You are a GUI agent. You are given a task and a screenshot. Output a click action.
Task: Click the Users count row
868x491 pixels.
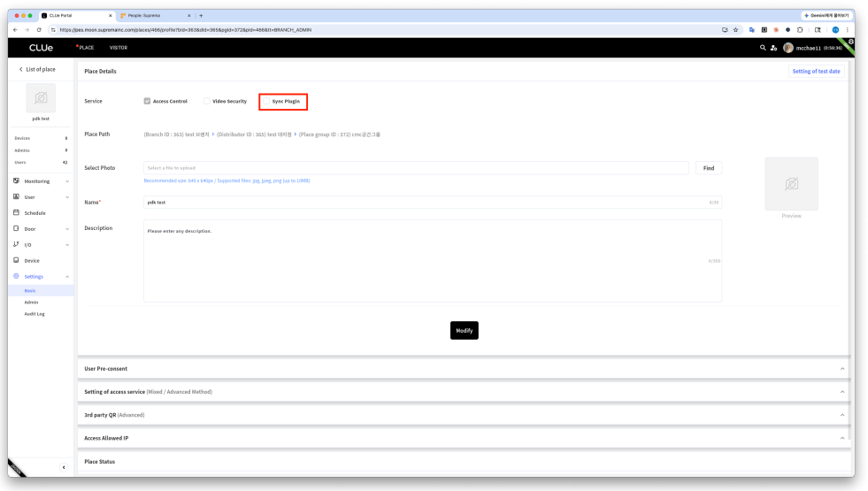coord(41,162)
